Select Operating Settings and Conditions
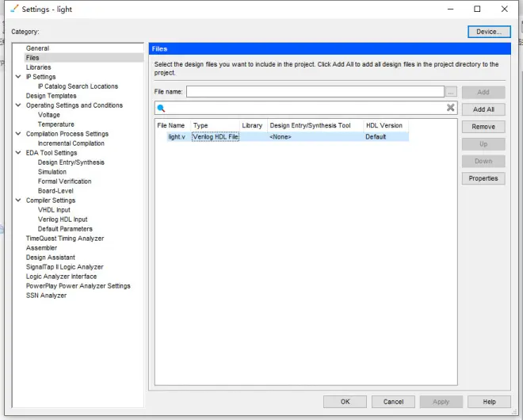523x420 pixels. pyautogui.click(x=74, y=105)
